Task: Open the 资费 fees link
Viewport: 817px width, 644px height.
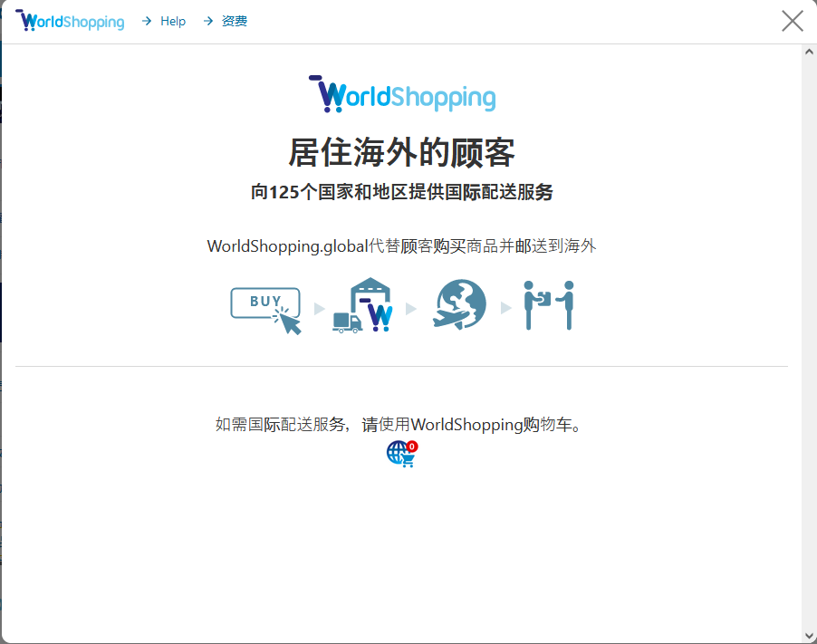Action: click(x=235, y=21)
